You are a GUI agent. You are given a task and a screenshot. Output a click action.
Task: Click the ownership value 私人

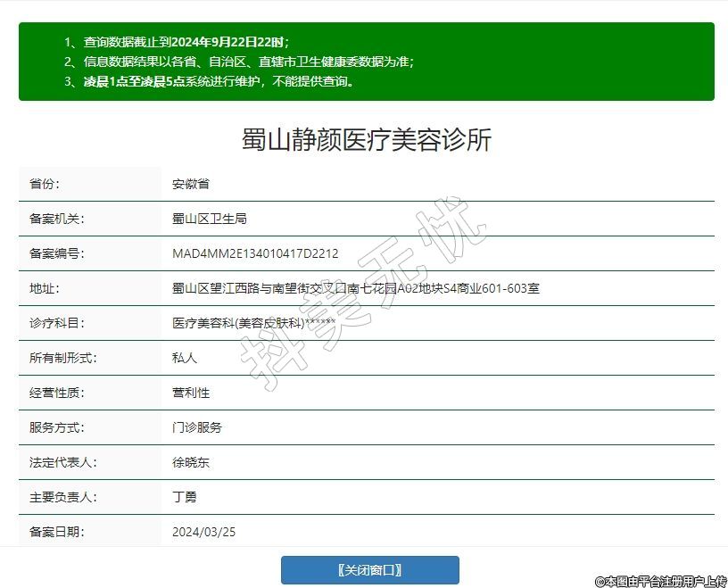click(x=185, y=359)
